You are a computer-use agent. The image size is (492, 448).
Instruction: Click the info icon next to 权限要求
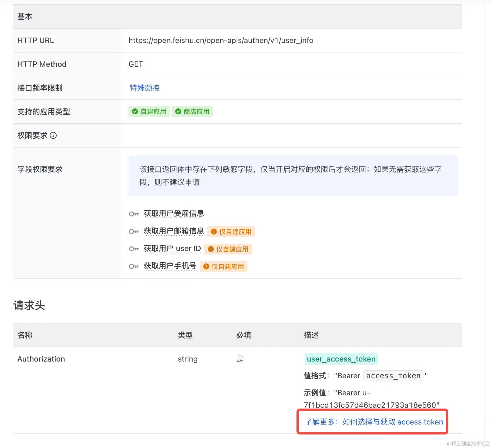click(x=53, y=135)
